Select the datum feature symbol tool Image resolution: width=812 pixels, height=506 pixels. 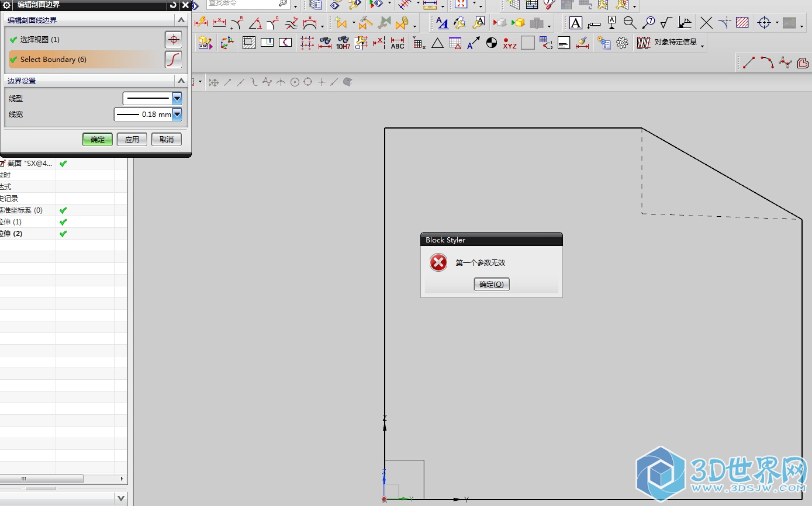click(612, 23)
